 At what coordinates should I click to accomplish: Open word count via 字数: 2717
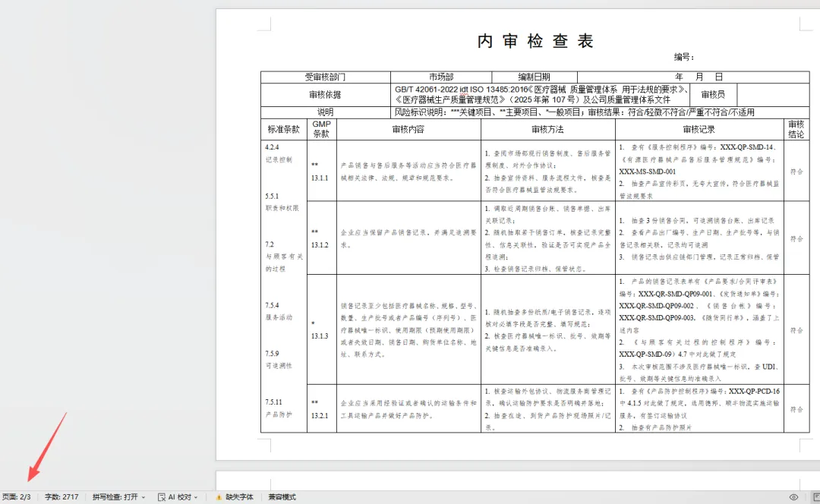61,497
